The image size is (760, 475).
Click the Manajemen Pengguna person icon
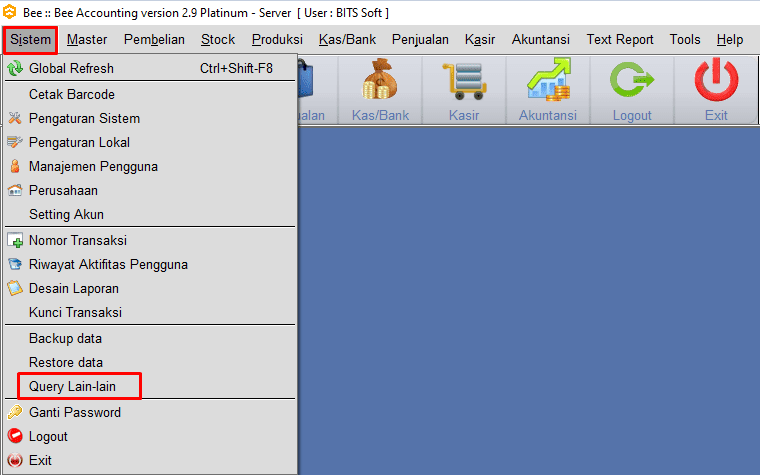[15, 166]
